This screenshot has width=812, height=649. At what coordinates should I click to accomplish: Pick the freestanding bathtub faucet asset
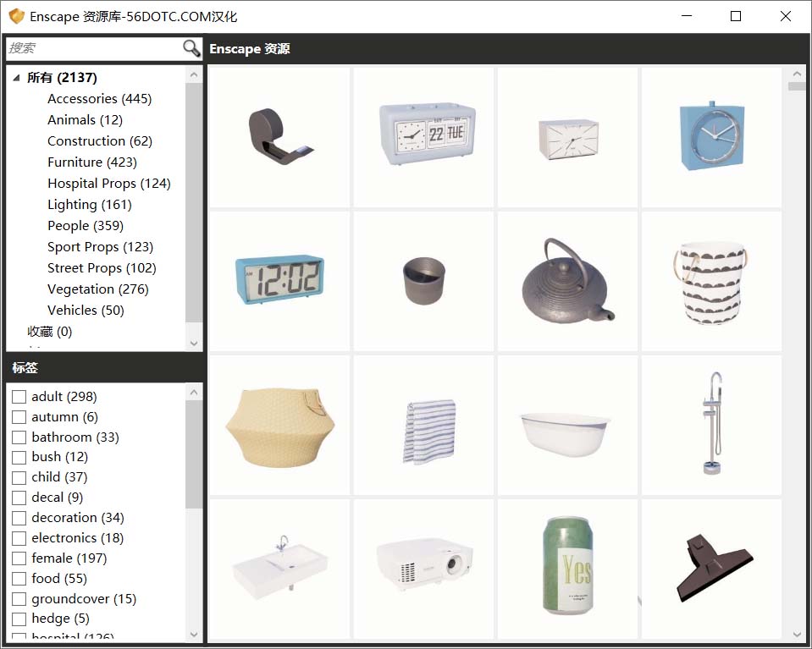[x=711, y=424]
